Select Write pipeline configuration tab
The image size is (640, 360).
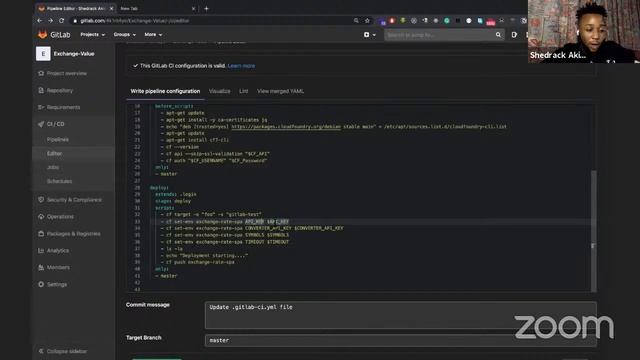point(165,91)
